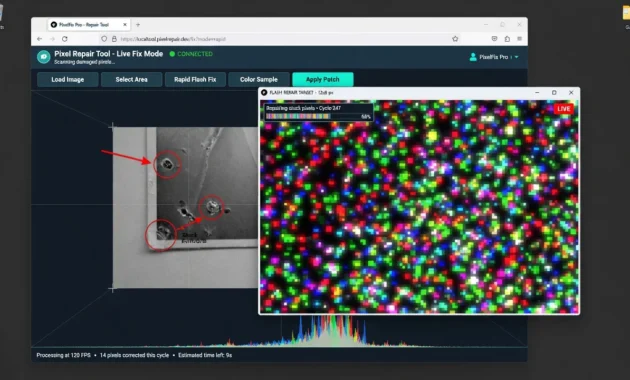Maximize the Flash Repair Target window
The height and width of the screenshot is (380, 630).
coord(554,92)
